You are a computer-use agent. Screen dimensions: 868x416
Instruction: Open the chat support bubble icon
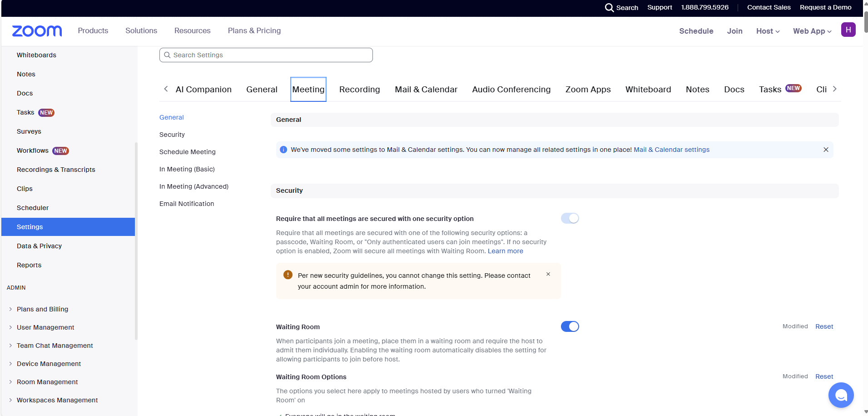[x=841, y=395]
